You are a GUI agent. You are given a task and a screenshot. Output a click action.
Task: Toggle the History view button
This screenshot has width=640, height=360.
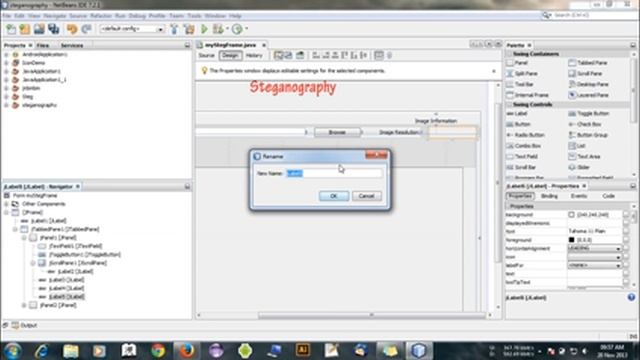pyautogui.click(x=254, y=56)
